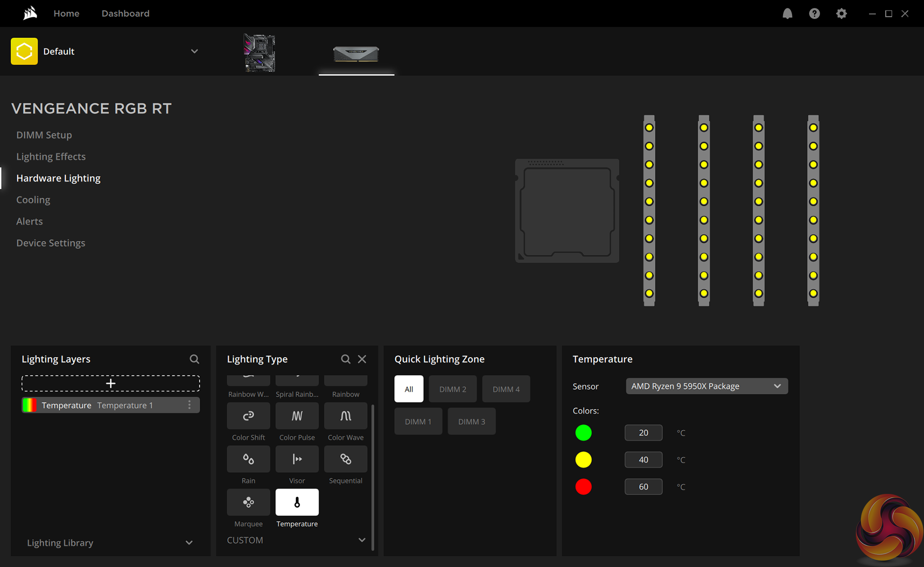Toggle the All quick lighting zone
The width and height of the screenshot is (924, 567).
[409, 389]
